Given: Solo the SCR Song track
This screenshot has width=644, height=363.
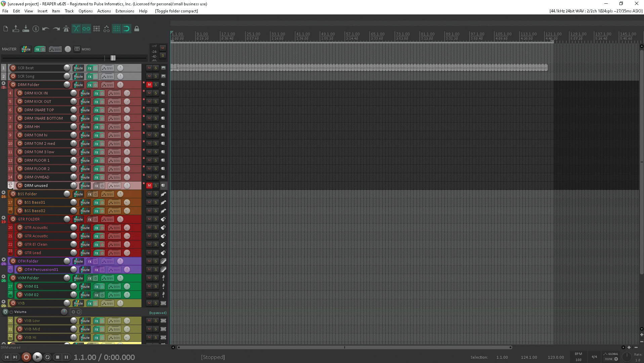Looking at the screenshot, I should point(155,76).
